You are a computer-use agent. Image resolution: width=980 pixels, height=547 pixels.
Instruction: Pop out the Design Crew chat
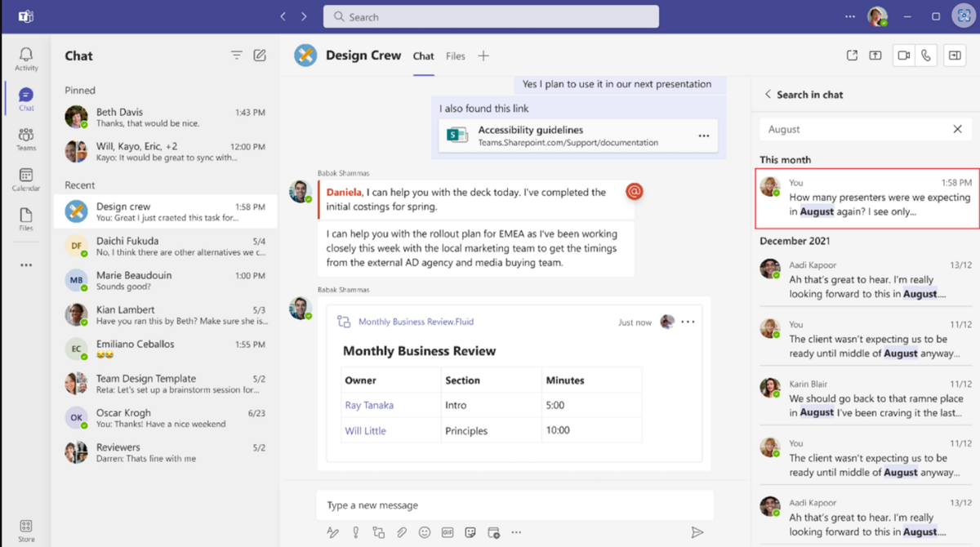click(852, 56)
